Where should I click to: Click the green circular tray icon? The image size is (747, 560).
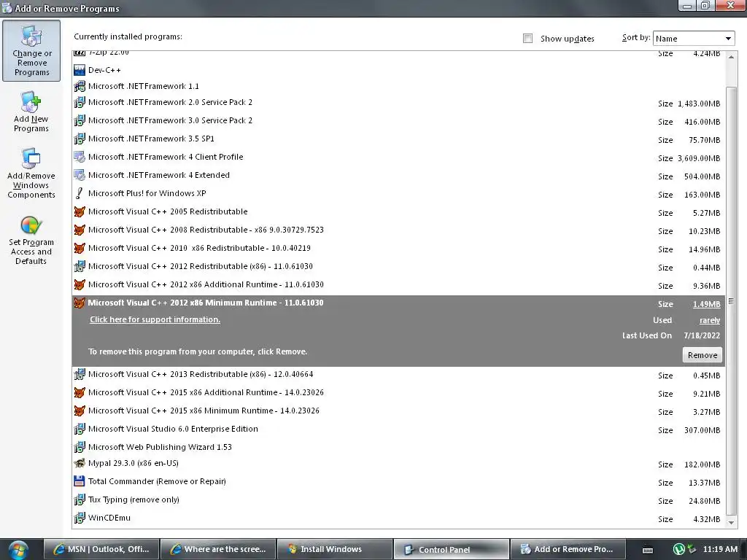pos(679,549)
